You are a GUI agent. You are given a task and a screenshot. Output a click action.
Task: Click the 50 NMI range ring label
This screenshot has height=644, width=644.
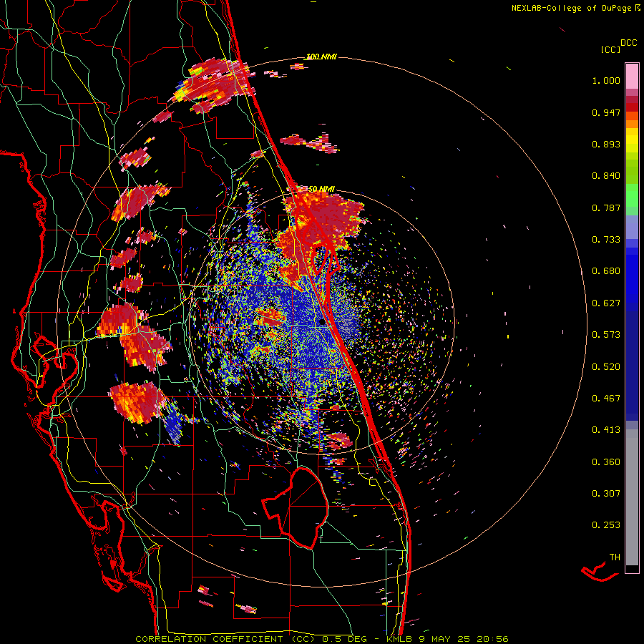pyautogui.click(x=321, y=189)
